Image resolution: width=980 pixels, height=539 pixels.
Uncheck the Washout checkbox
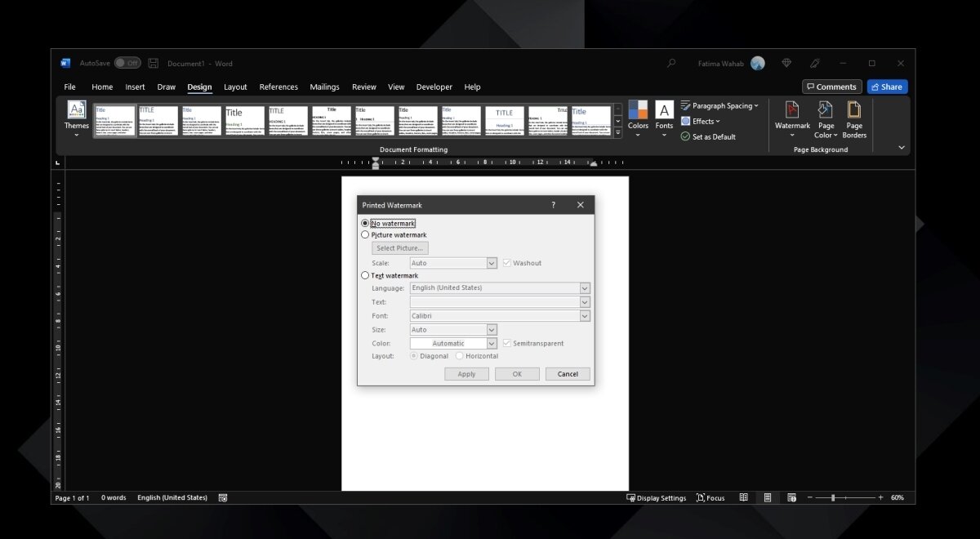pyautogui.click(x=507, y=262)
